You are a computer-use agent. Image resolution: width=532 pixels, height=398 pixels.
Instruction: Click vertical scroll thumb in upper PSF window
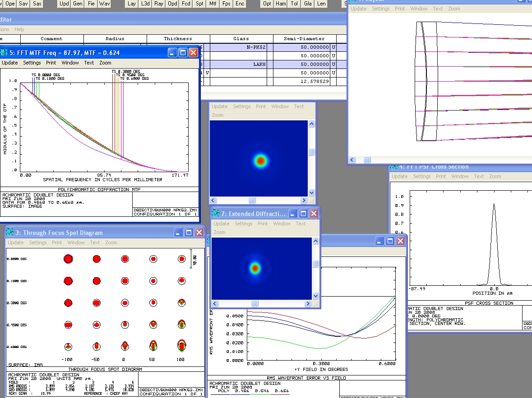click(x=311, y=152)
